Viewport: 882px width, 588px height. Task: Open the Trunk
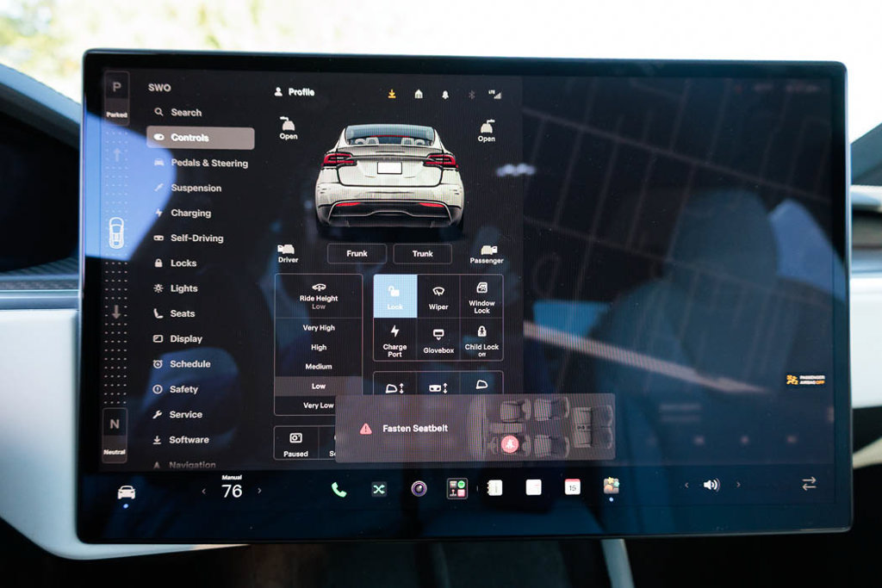click(x=422, y=254)
